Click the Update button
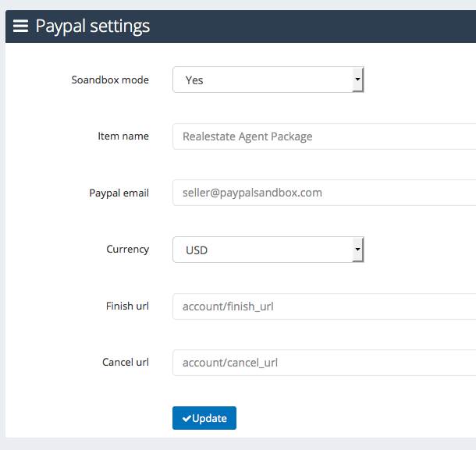 click(x=204, y=418)
